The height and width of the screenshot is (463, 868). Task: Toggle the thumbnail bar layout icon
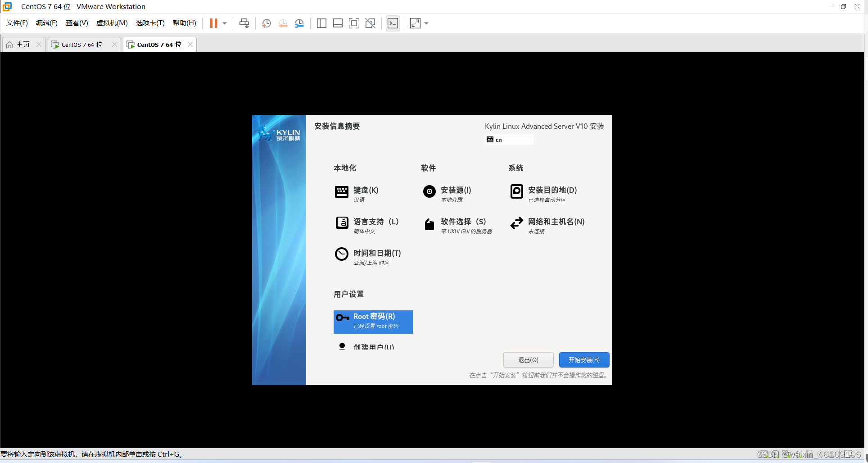[338, 23]
